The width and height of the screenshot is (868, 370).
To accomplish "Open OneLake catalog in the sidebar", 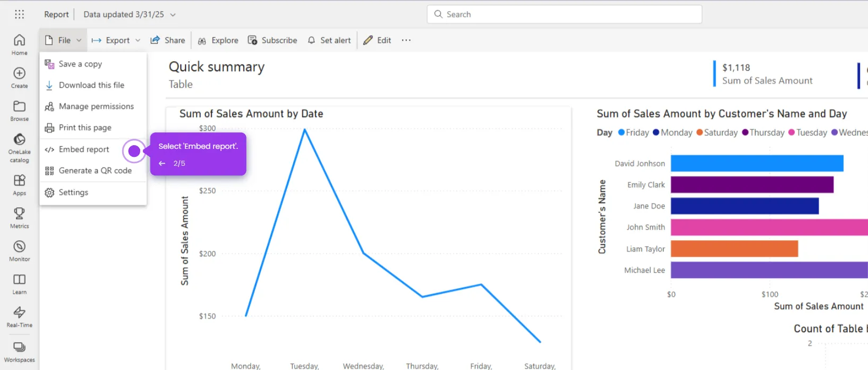I will pos(20,148).
